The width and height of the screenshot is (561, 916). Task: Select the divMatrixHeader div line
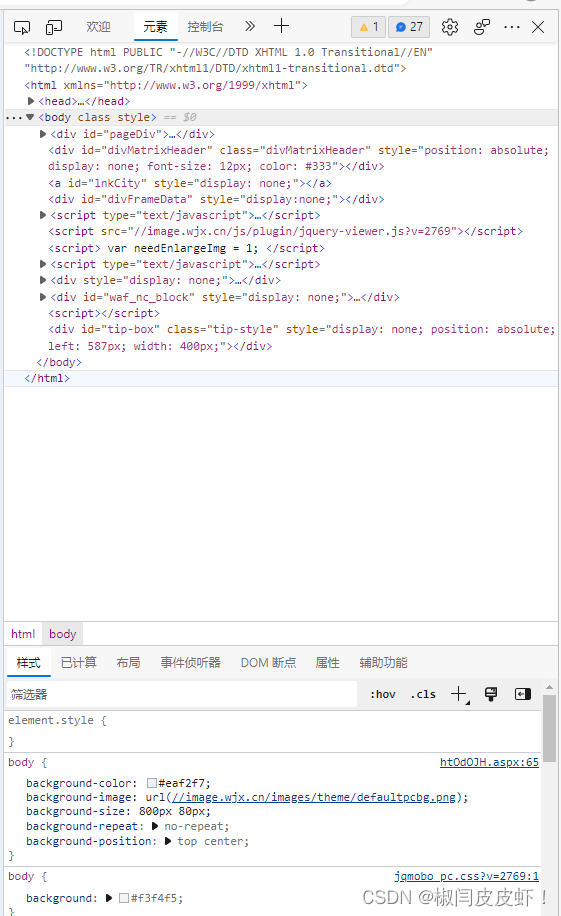pos(299,158)
